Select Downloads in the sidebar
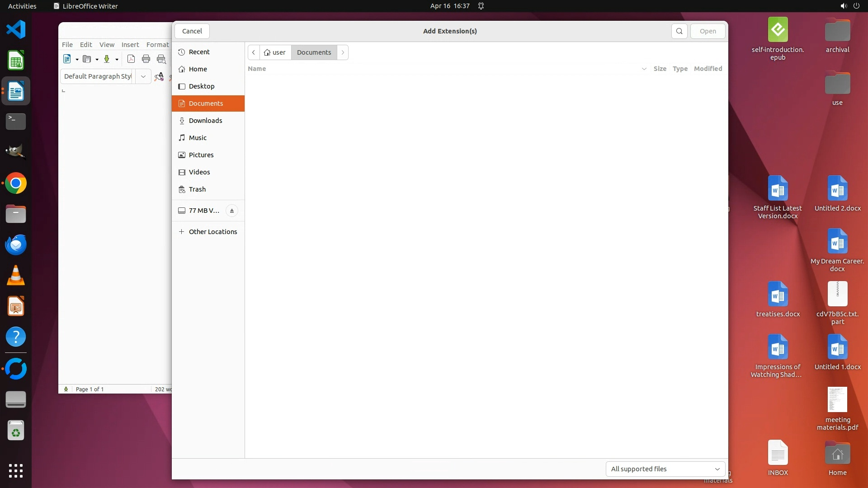The height and width of the screenshot is (488, 868). tap(205, 121)
